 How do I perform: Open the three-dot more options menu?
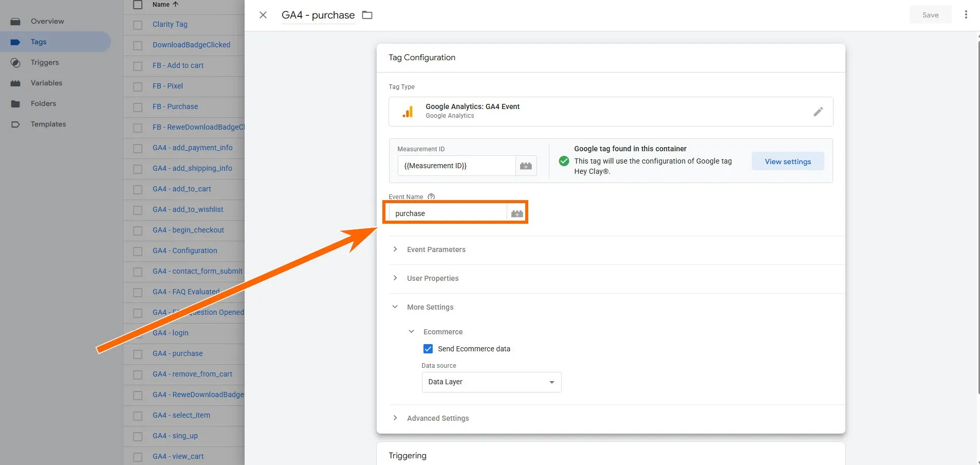coord(966,15)
